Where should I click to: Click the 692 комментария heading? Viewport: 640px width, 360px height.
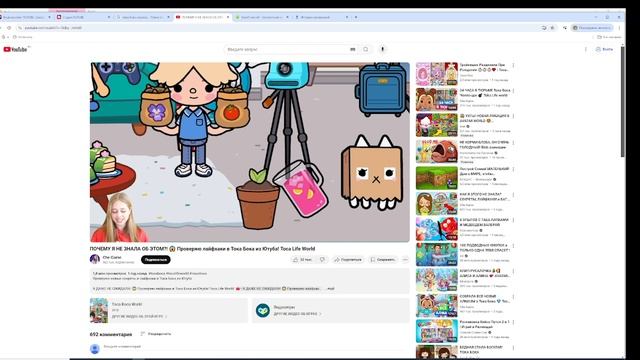pyautogui.click(x=111, y=334)
